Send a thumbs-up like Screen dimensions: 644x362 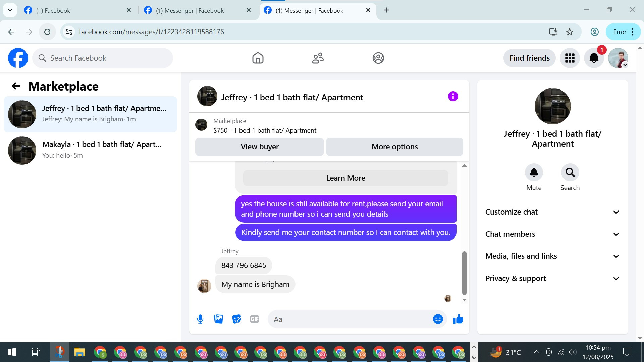tap(458, 319)
